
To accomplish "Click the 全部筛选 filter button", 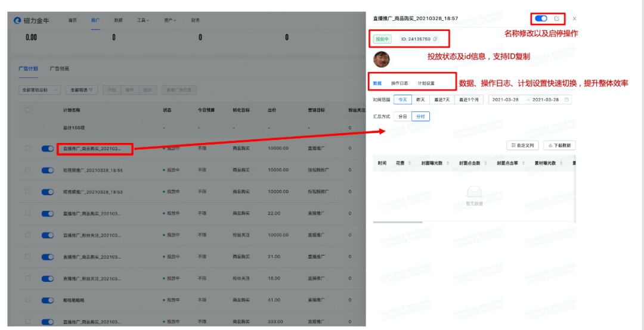I will 82,90.
